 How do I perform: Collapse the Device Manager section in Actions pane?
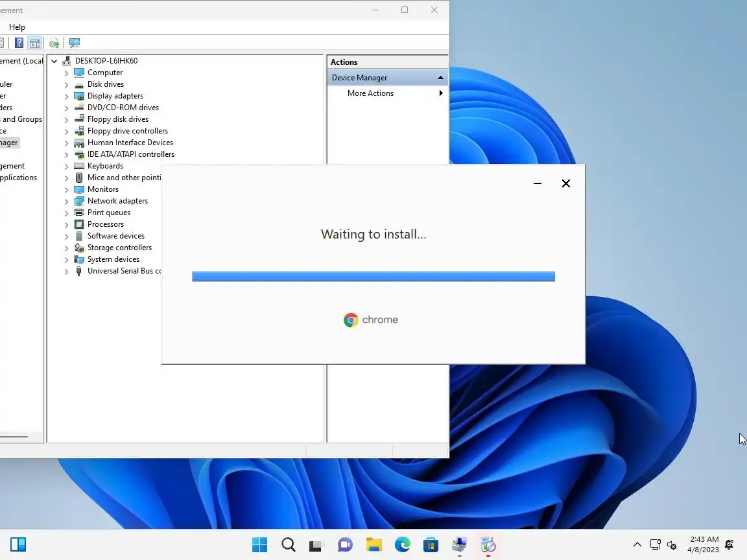click(x=440, y=78)
